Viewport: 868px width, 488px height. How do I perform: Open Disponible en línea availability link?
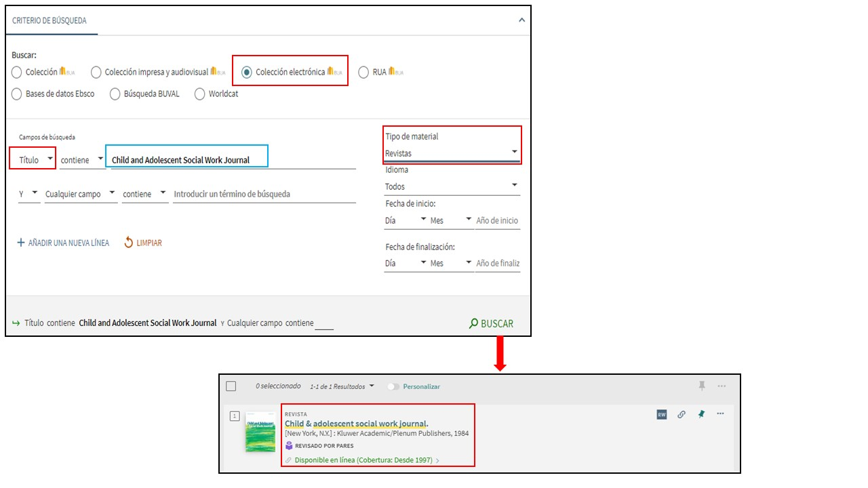[363, 460]
